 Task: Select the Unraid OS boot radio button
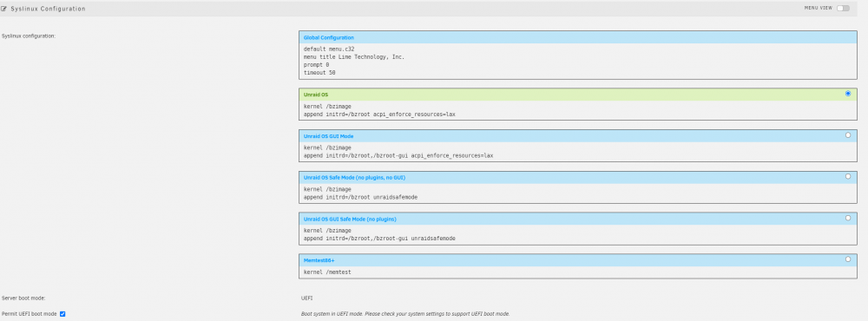coord(848,94)
